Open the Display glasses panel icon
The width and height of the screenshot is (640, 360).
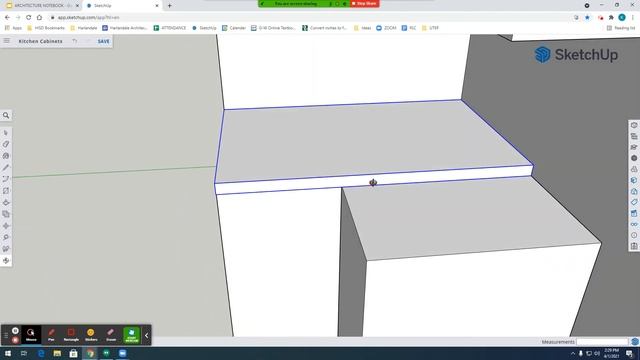click(x=634, y=224)
